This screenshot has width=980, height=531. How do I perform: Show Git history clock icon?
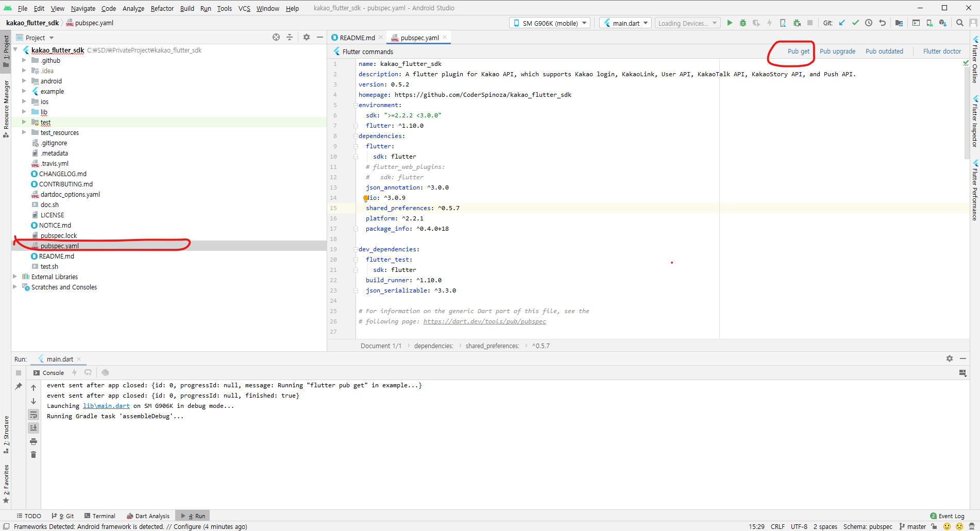869,23
